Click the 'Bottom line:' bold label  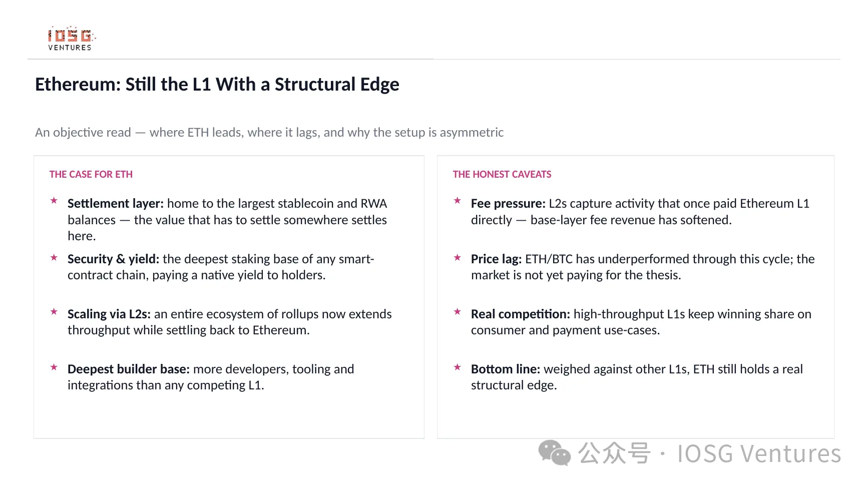click(506, 369)
